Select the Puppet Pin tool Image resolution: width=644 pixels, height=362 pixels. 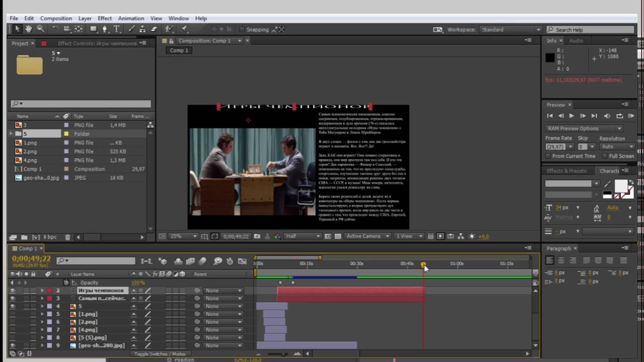pos(185,29)
